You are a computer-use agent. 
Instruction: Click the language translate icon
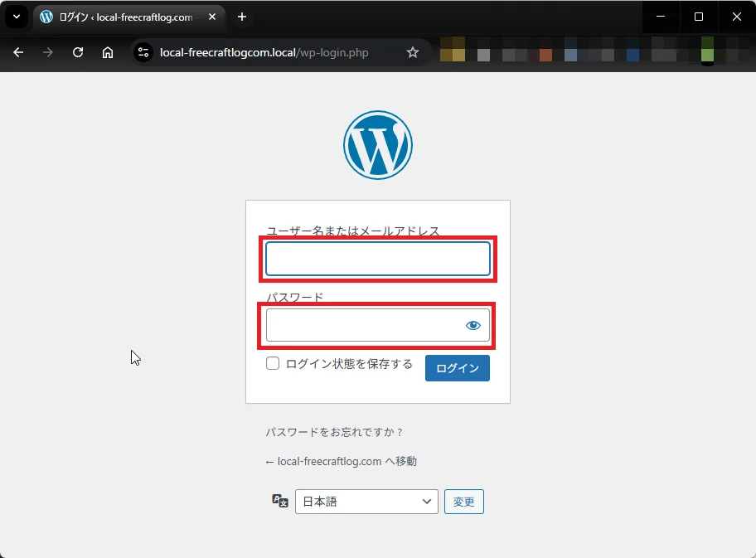tap(280, 501)
